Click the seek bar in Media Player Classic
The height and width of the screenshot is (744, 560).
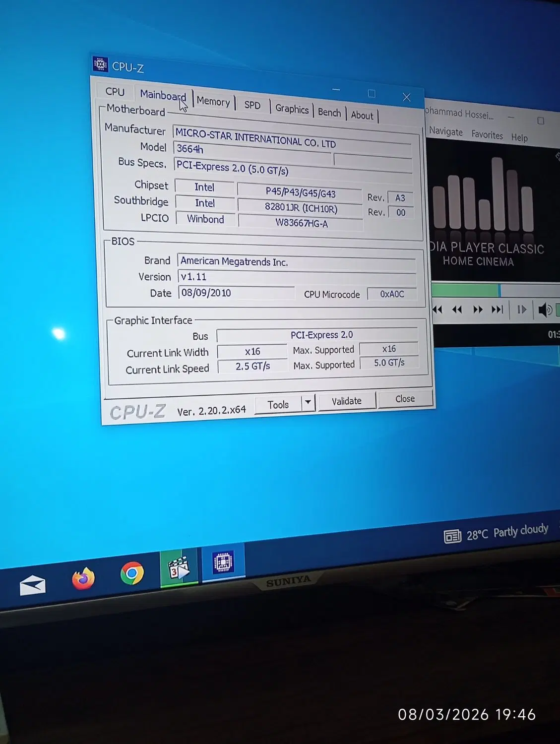pyautogui.click(x=496, y=290)
